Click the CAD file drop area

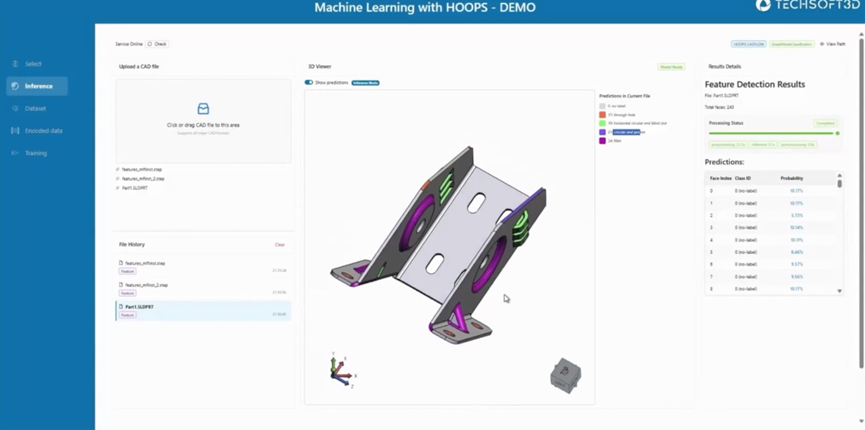point(203,121)
